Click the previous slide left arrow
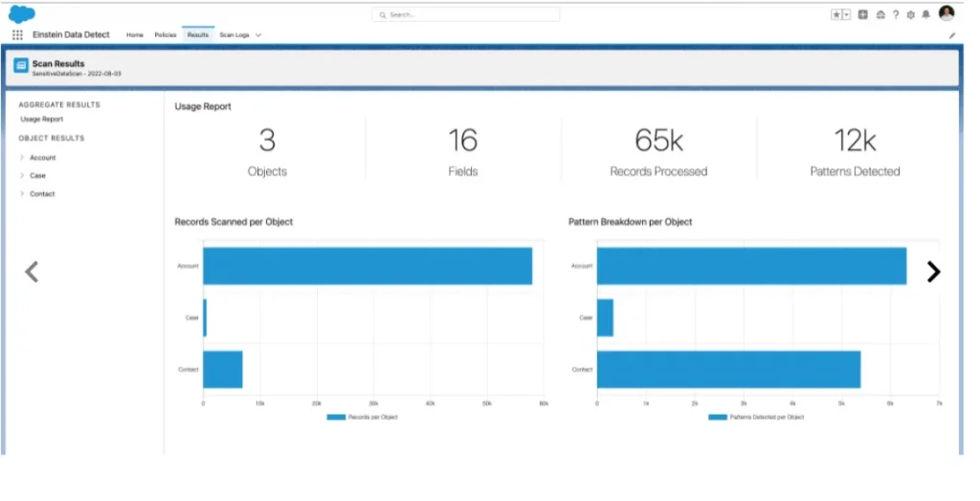Screen dimensions: 980x501 pos(32,272)
